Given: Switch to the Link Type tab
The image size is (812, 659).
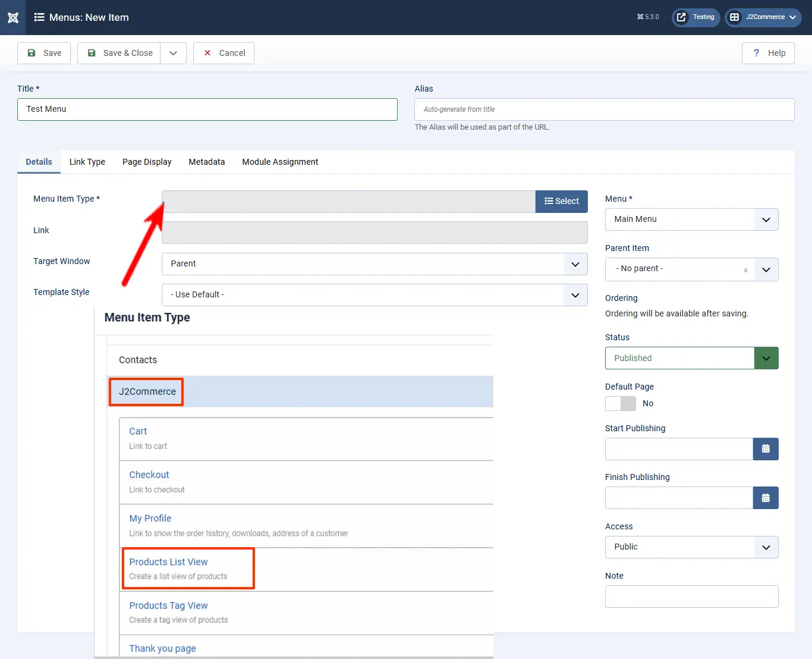Looking at the screenshot, I should pos(87,162).
